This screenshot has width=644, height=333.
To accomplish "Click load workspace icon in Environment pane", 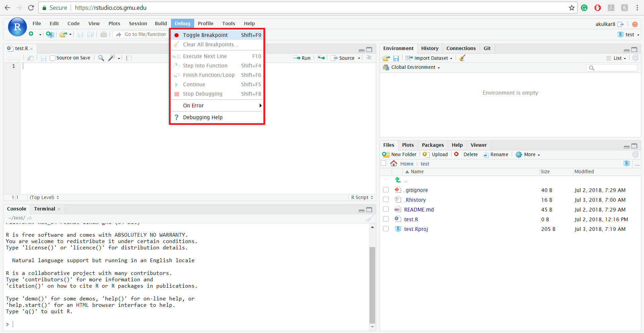I will click(386, 58).
